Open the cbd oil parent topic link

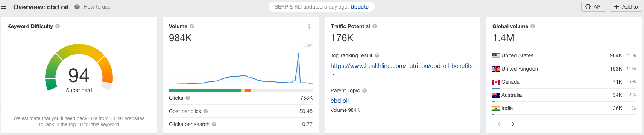point(340,100)
